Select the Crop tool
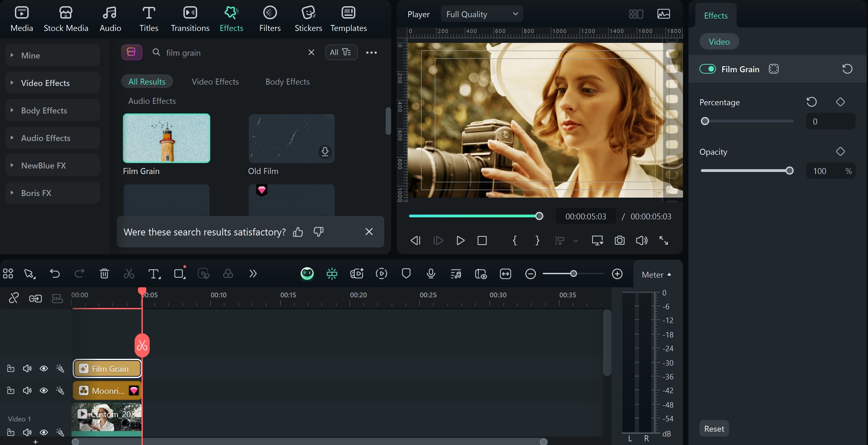868x445 pixels. (x=180, y=274)
